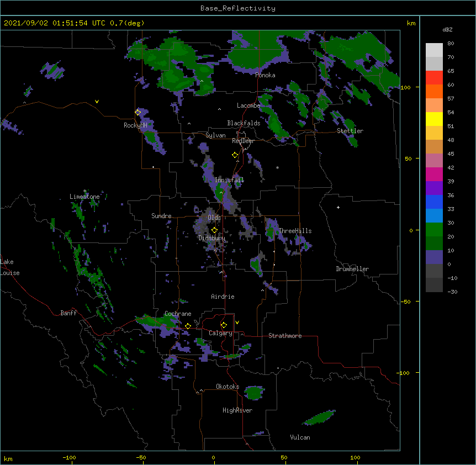The width and height of the screenshot is (476, 465).
Task: Click the ThreeHills town label
Action: point(295,231)
